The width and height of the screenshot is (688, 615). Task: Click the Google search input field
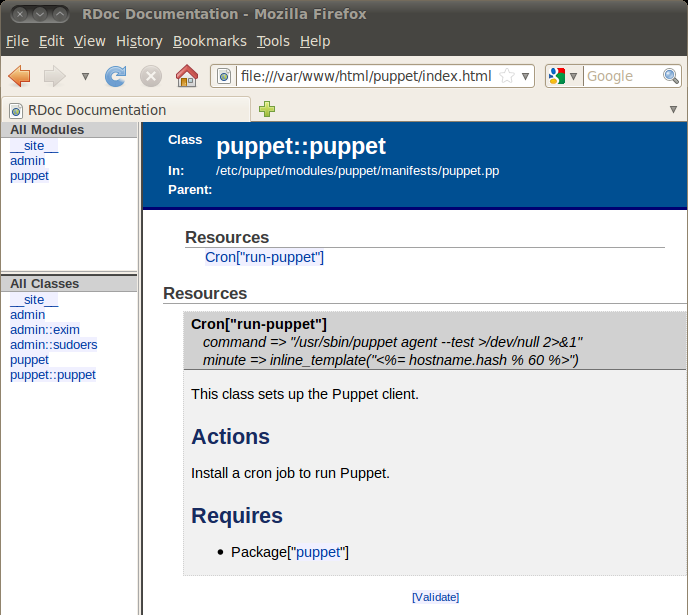(x=621, y=76)
